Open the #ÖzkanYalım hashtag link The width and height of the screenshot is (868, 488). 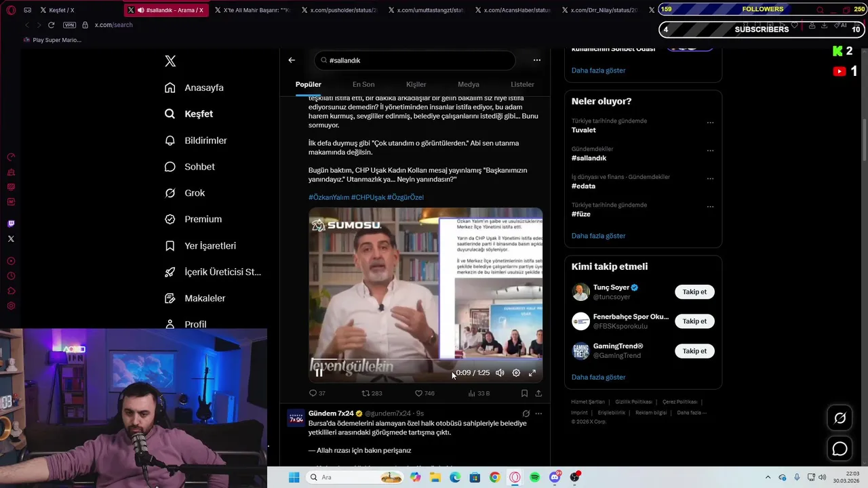tap(329, 197)
